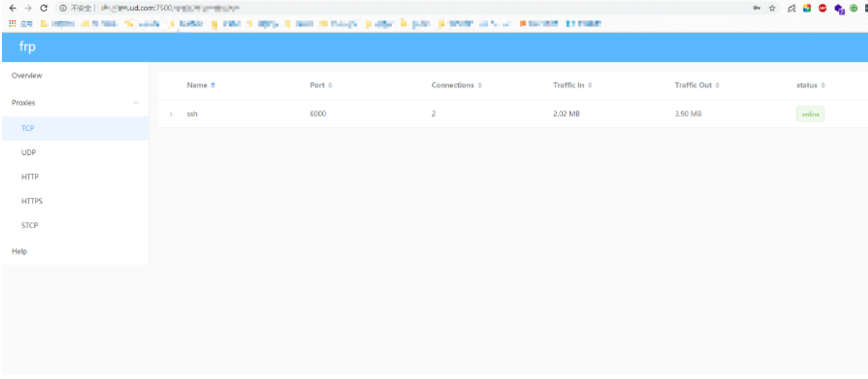868x379 pixels.
Task: Switch to the UDP proxies list
Action: pos(29,152)
